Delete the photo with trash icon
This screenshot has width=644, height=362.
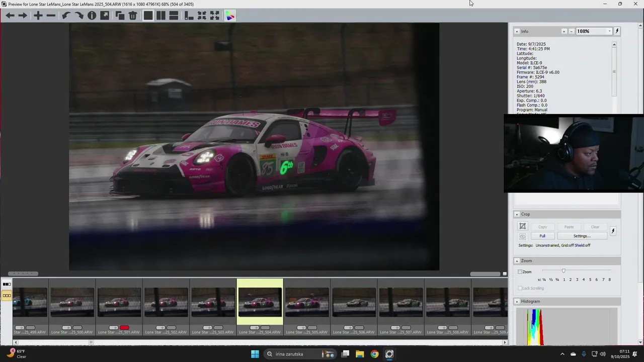133,16
